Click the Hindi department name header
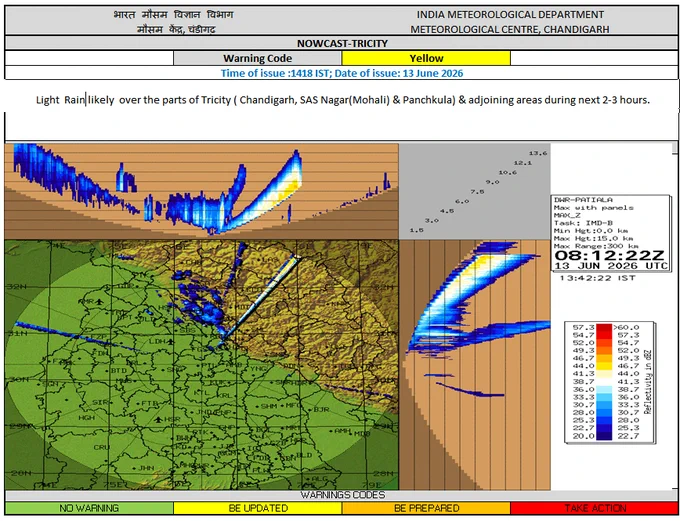Viewport: 680px width, 521px height. 173,15
